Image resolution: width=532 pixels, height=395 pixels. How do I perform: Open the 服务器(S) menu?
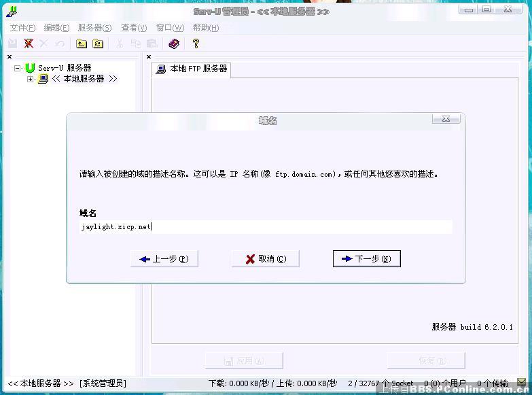click(x=94, y=28)
